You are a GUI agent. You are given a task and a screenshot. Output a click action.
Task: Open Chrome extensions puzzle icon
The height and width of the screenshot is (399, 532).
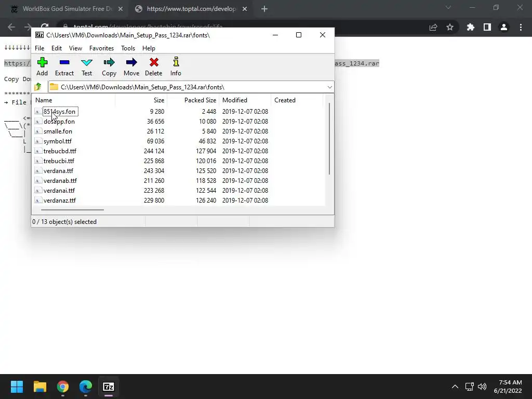[471, 27]
